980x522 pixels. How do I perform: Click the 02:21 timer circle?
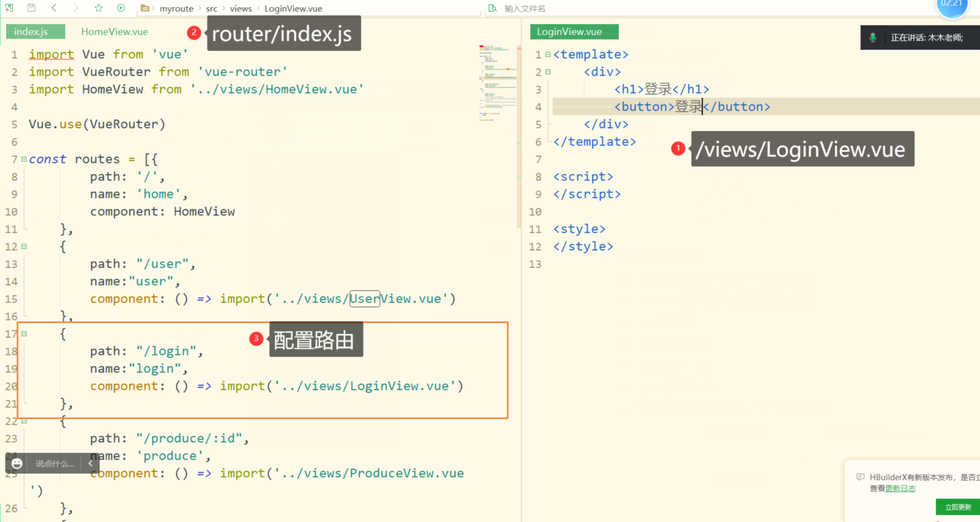952,5
